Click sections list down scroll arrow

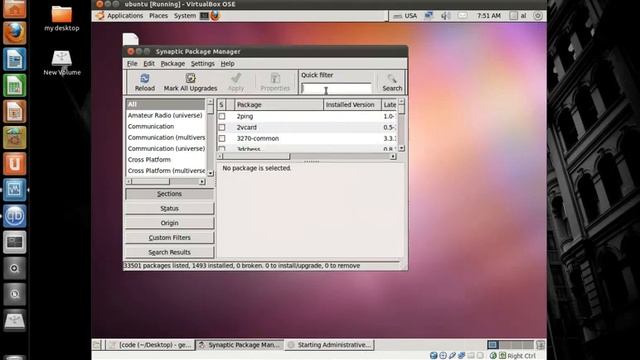(211, 173)
